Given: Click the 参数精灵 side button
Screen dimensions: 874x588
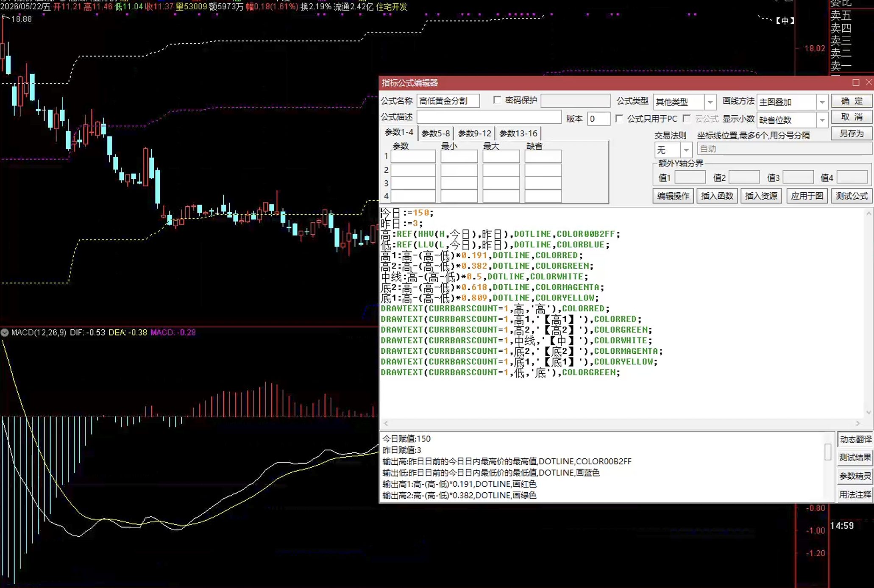Looking at the screenshot, I should 855,476.
